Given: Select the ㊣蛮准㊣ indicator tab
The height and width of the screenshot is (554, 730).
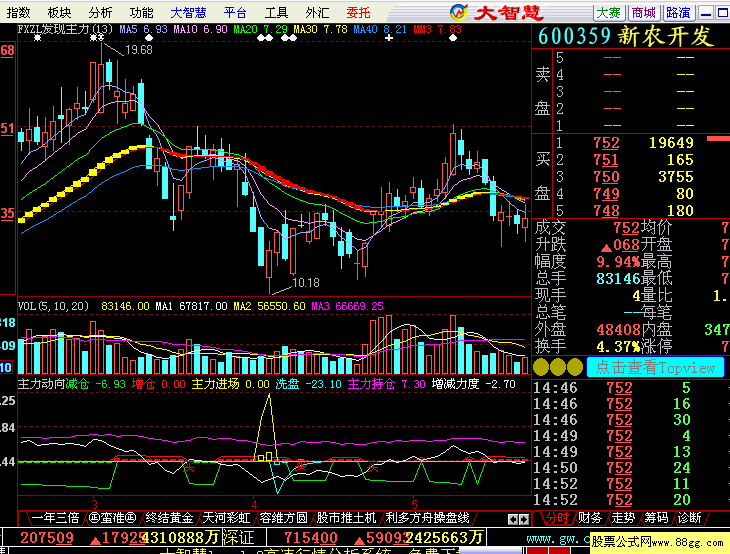Looking at the screenshot, I should [x=112, y=518].
